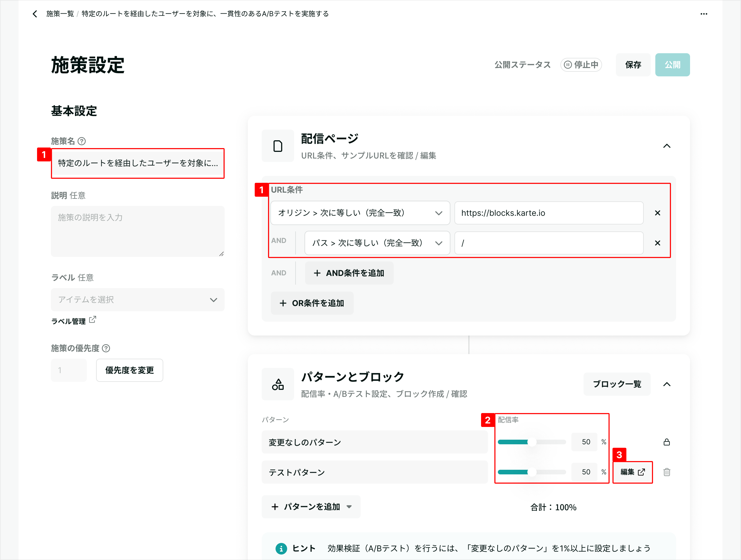Open the パス condition type dropdown
This screenshot has width=741, height=560.
pos(377,243)
